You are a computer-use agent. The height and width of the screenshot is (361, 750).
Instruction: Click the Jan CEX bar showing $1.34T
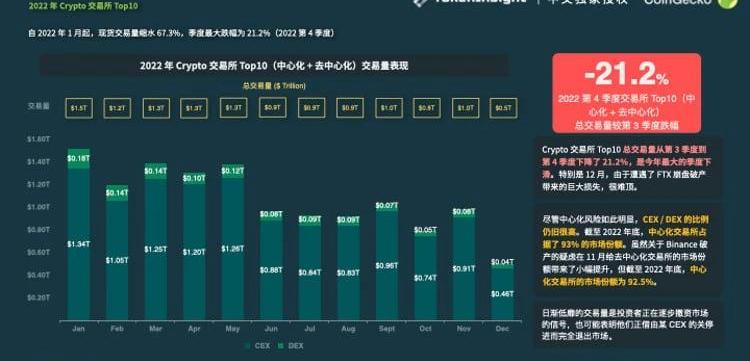point(78,244)
